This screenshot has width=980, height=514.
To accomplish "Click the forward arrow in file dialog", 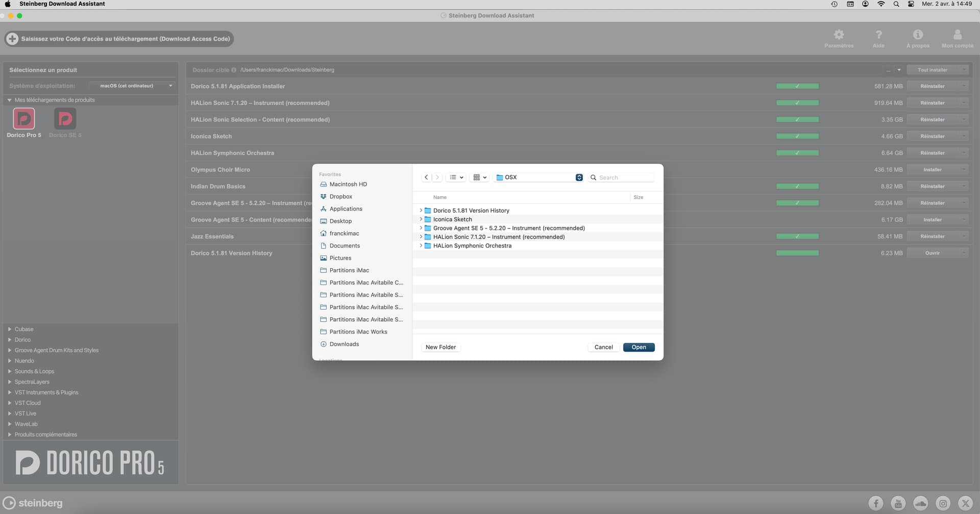I will tap(437, 177).
